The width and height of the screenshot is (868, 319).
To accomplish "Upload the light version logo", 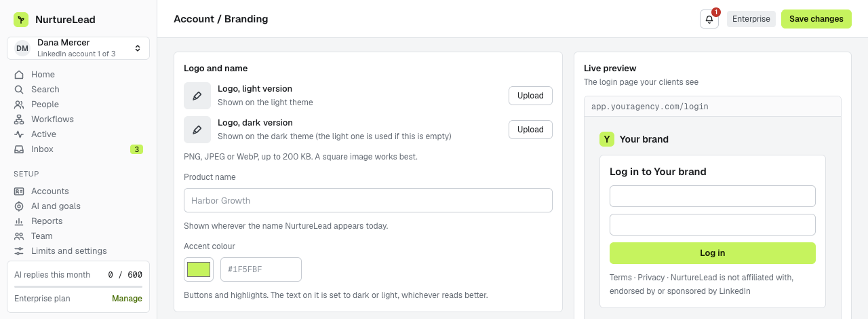I will click(530, 96).
